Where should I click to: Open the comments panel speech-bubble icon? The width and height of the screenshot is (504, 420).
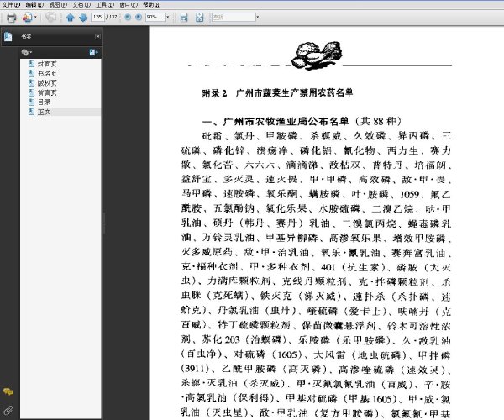point(8,391)
